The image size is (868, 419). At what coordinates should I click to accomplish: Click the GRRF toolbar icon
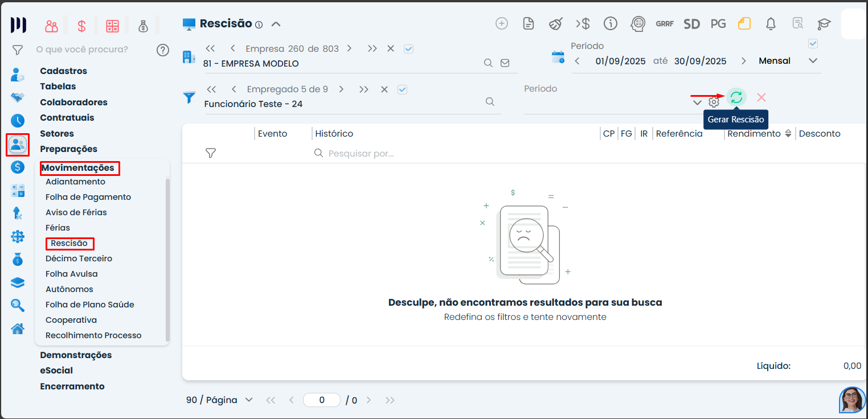click(x=665, y=24)
